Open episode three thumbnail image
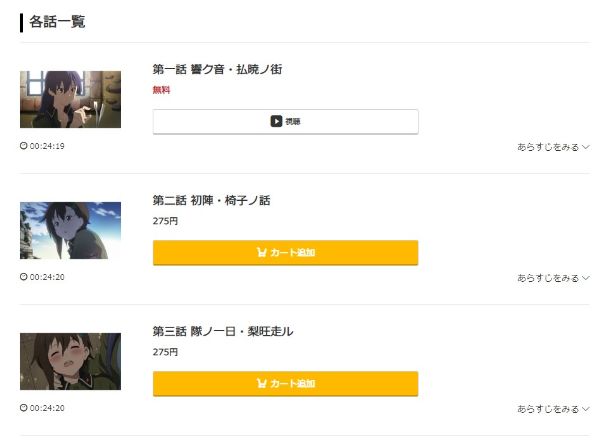Screen dimensions: 600x443 70,361
